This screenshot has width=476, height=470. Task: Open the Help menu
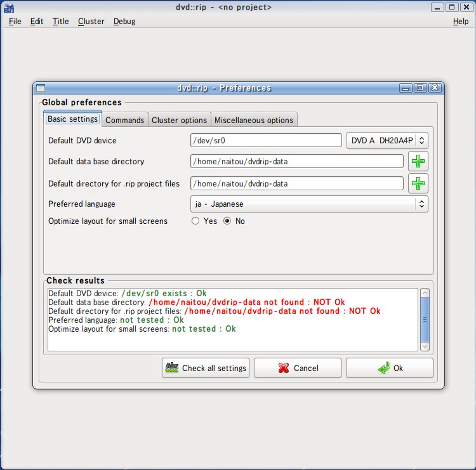[461, 22]
